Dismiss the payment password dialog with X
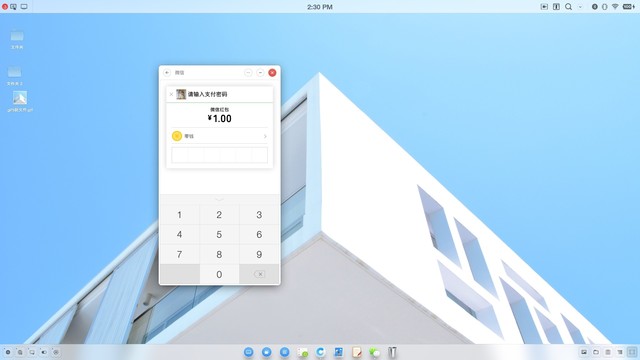 click(x=171, y=94)
